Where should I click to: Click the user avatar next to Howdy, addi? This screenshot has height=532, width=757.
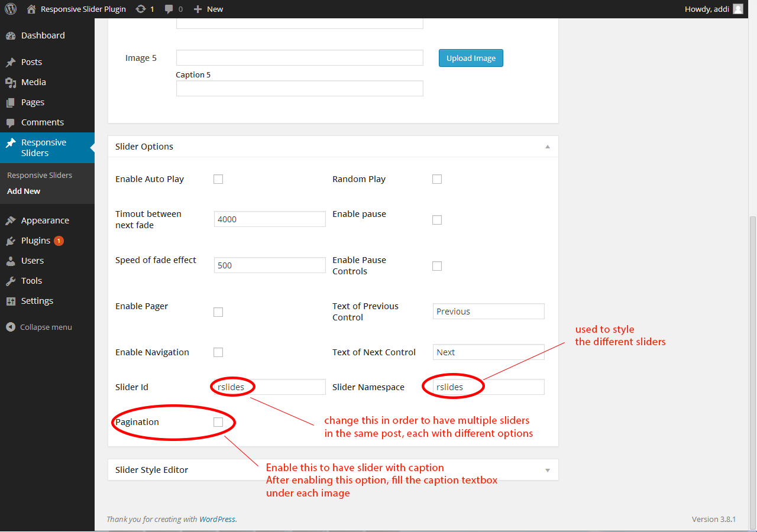point(738,9)
